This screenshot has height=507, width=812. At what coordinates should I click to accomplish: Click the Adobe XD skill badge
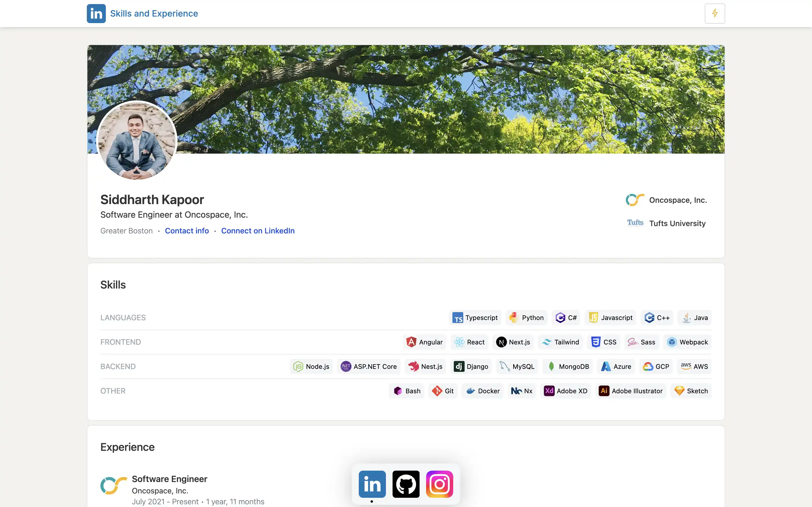(x=566, y=391)
